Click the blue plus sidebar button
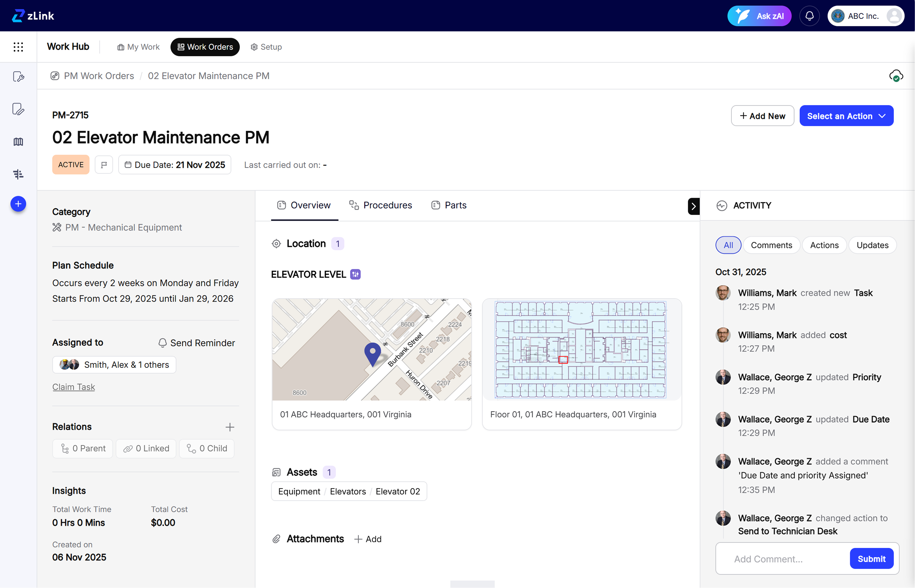Viewport: 915px width, 588px height. [18, 204]
